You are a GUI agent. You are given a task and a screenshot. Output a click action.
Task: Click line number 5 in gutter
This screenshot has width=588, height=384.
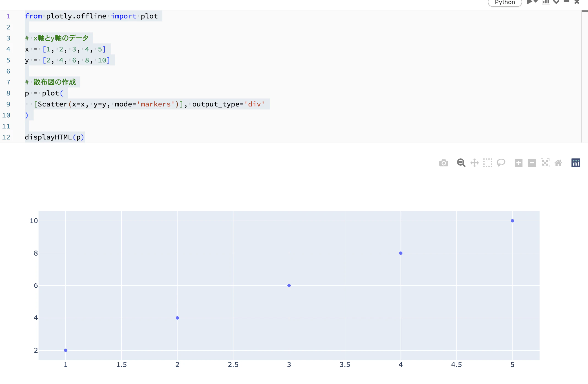click(x=8, y=60)
